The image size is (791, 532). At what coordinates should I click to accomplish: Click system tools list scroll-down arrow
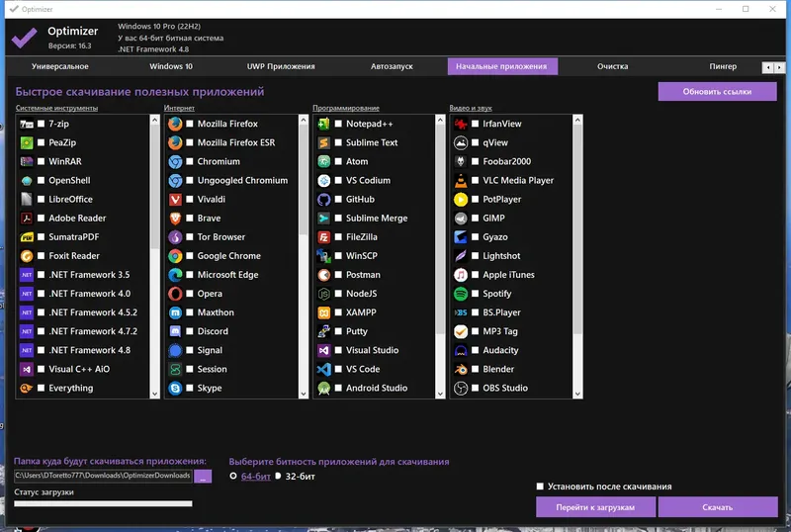[155, 394]
